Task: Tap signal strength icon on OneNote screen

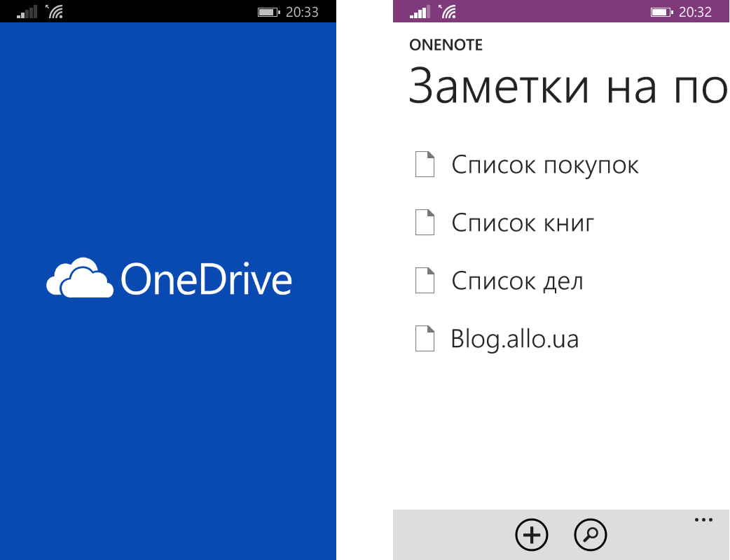Action: [420, 12]
